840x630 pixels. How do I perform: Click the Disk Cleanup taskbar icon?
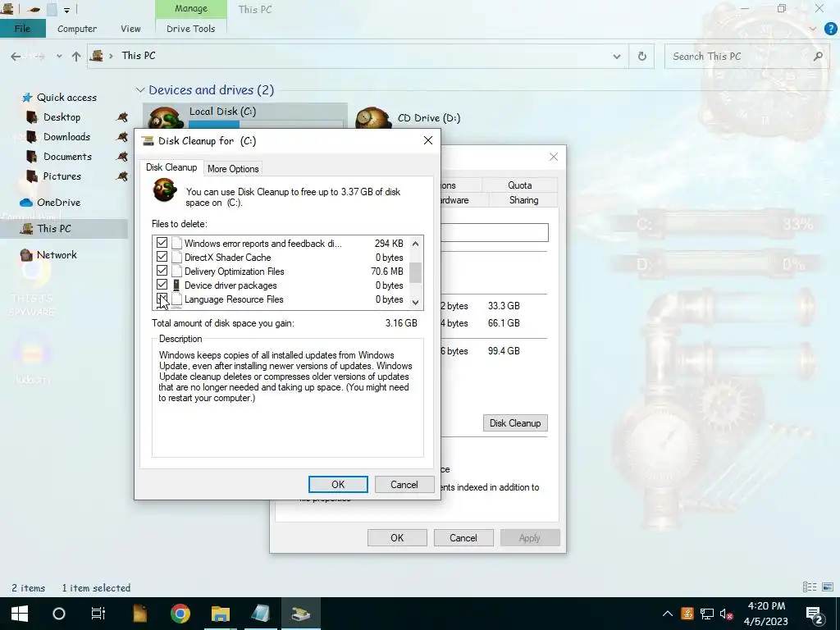pos(300,614)
